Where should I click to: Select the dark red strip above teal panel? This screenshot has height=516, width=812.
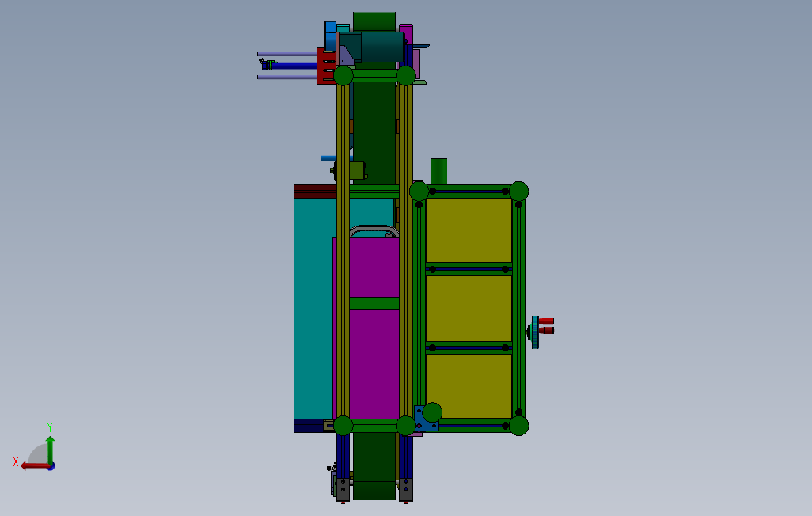click(315, 192)
